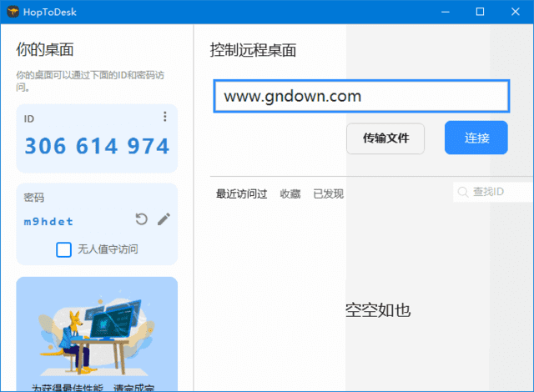Select the ID number 306 614 974
The height and width of the screenshot is (392, 534).
coord(97,146)
